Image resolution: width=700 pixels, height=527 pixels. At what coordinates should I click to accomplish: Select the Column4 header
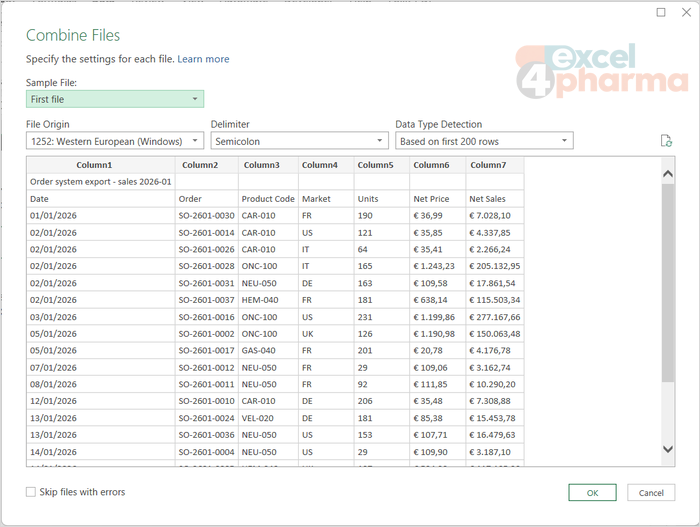(326, 165)
